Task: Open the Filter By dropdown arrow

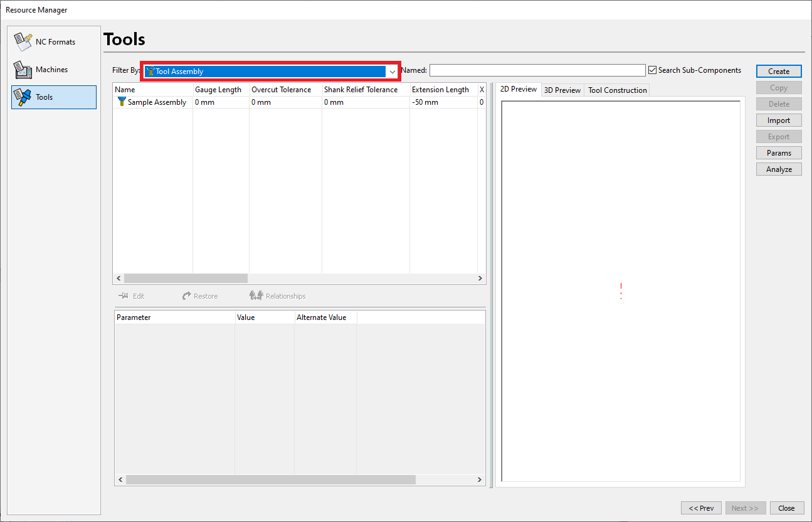Action: [393, 72]
